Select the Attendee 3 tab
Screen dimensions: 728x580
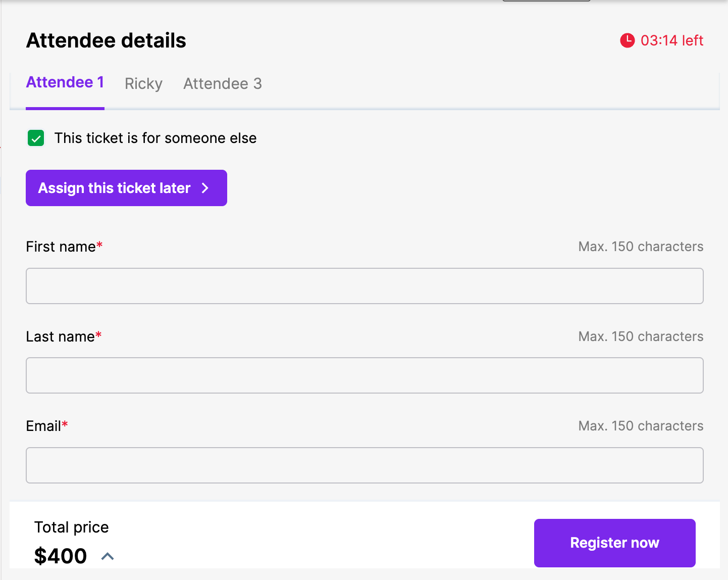(x=223, y=83)
